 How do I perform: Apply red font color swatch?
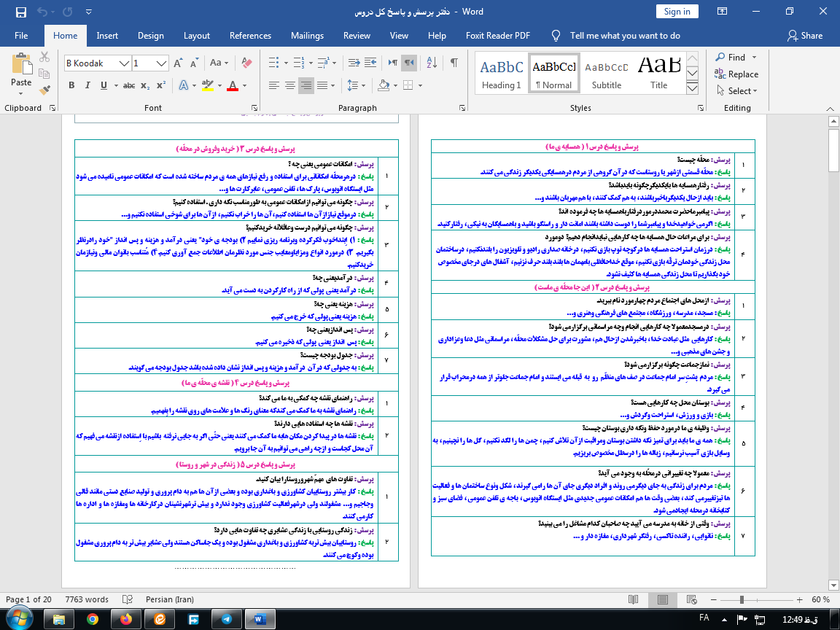[233, 85]
